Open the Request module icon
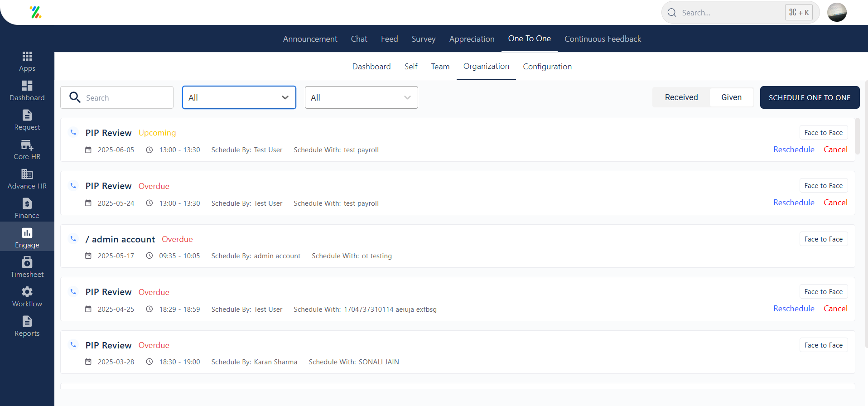 [x=27, y=116]
